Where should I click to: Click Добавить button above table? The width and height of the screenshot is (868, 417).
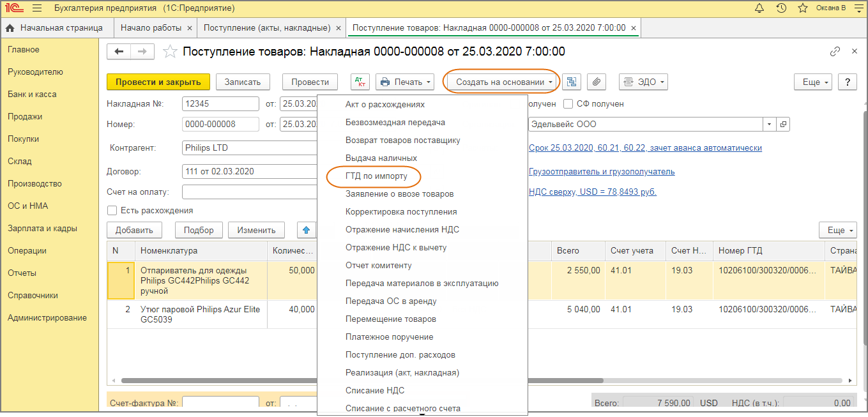point(134,230)
